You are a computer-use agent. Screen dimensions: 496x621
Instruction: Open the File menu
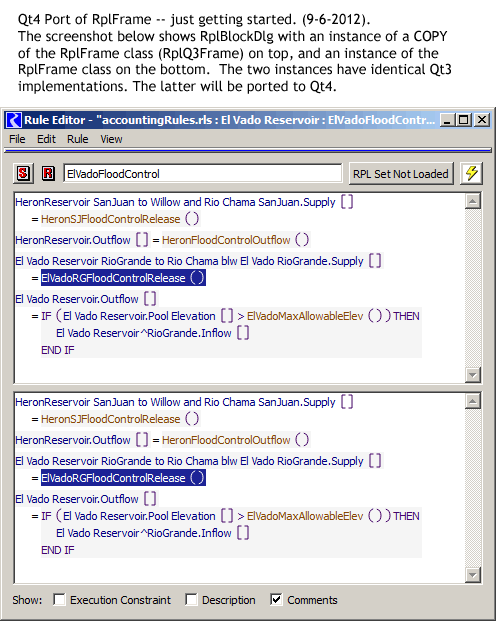pos(17,139)
